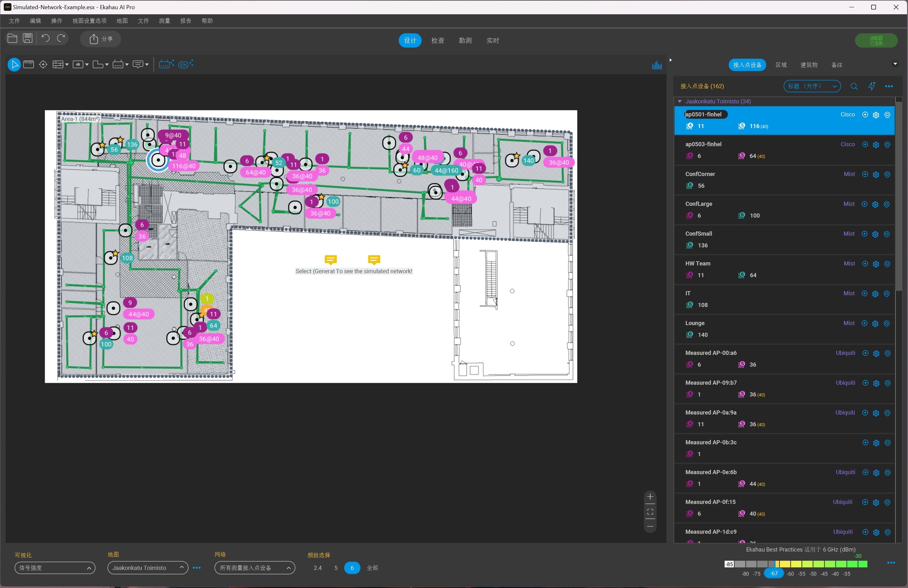908x588 pixels.
Task: Open the area tool dropdown arrow
Action: pos(107,65)
